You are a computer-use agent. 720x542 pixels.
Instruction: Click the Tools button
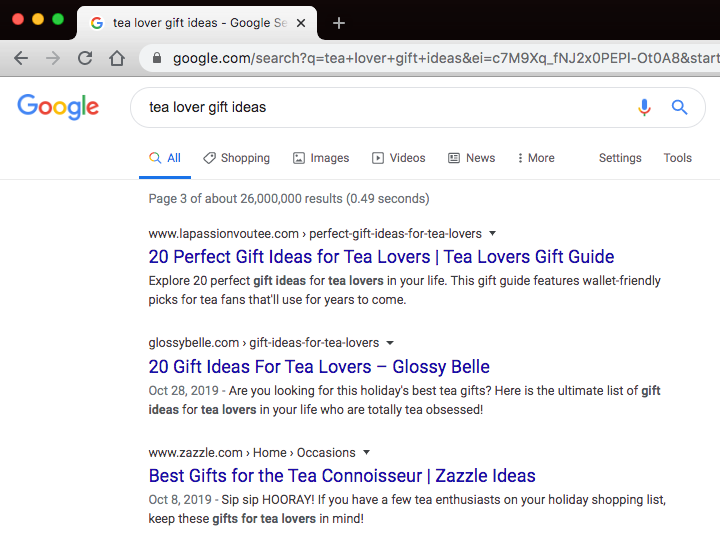677,158
